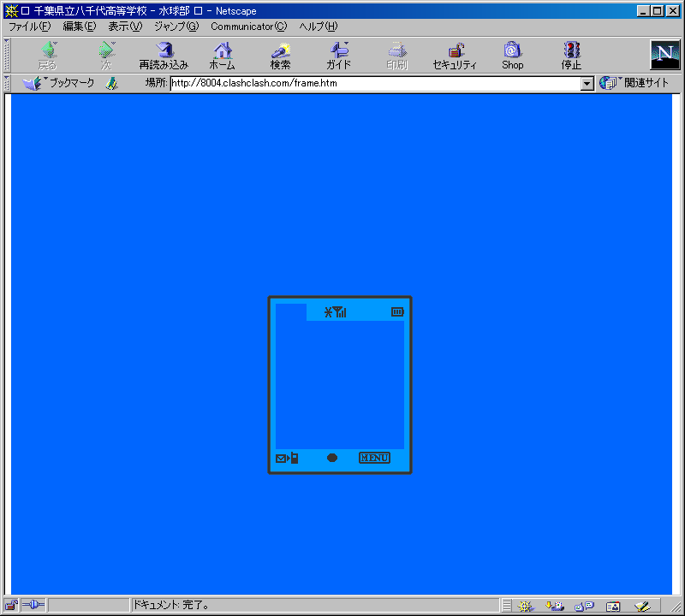Open the ジャンプ(G) menu
This screenshot has height=616, width=685.
tap(176, 27)
